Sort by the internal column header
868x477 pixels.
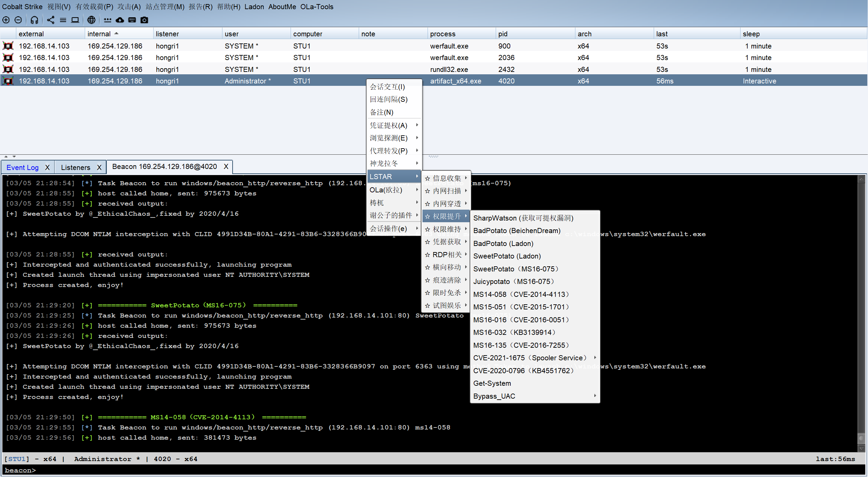(99, 34)
